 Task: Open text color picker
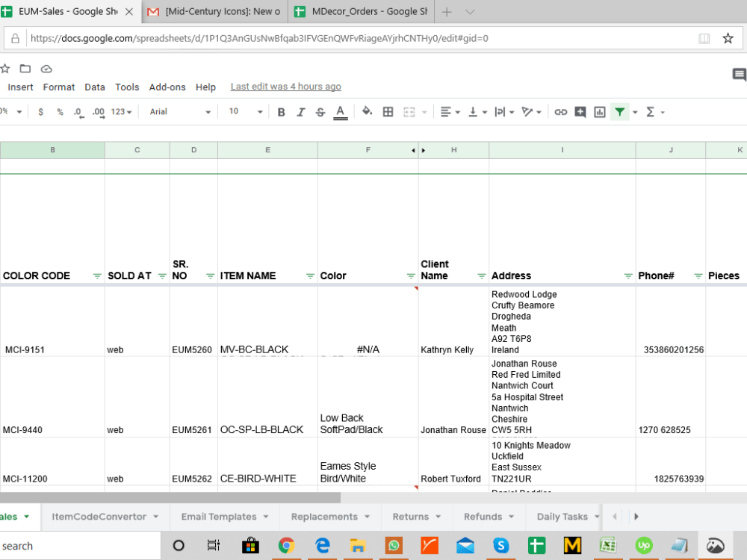coord(340,113)
